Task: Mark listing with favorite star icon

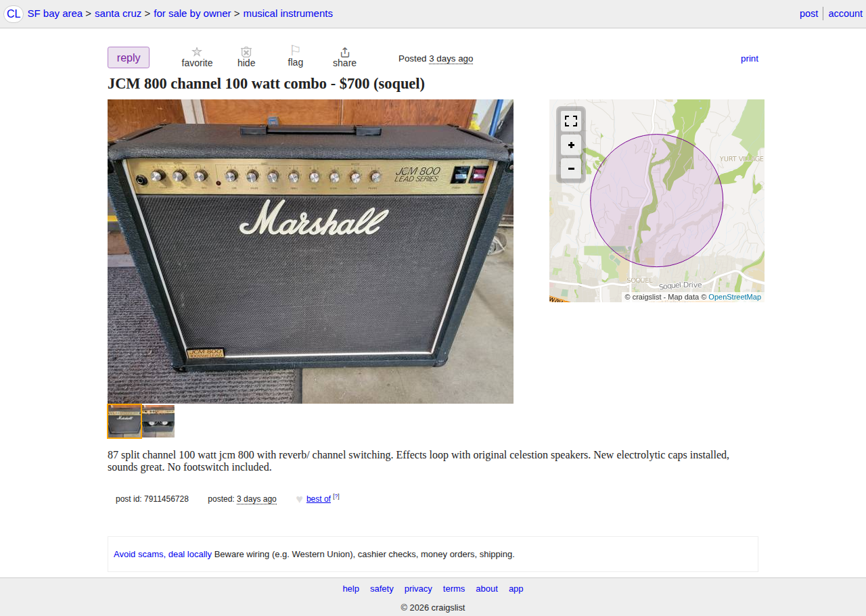Action: click(197, 52)
